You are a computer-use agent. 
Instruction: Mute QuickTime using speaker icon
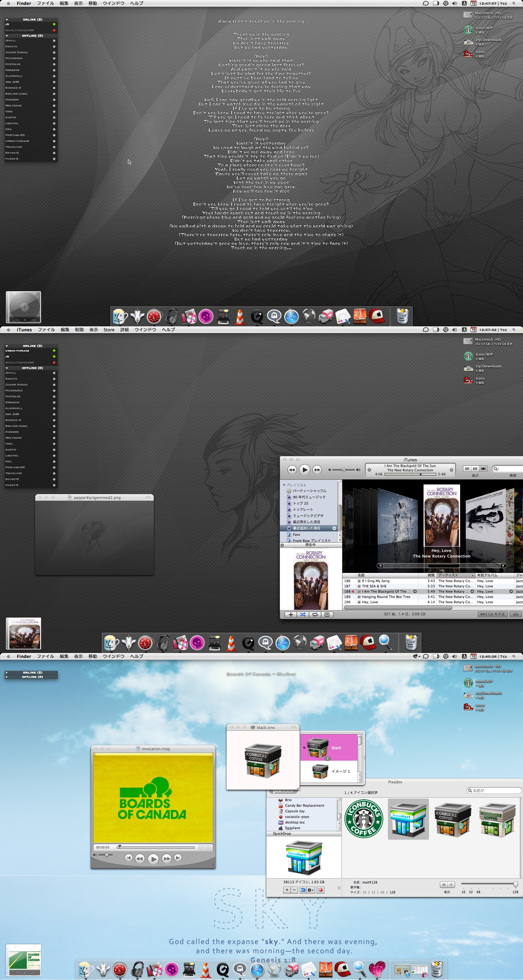(95, 855)
